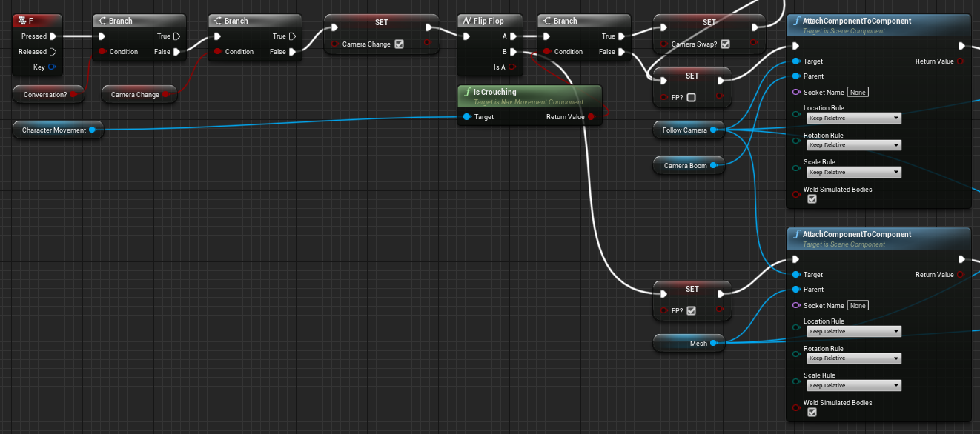Viewport: 980px width, 434px height.
Task: Enable the unchecked FP? checkbox
Action: (691, 97)
